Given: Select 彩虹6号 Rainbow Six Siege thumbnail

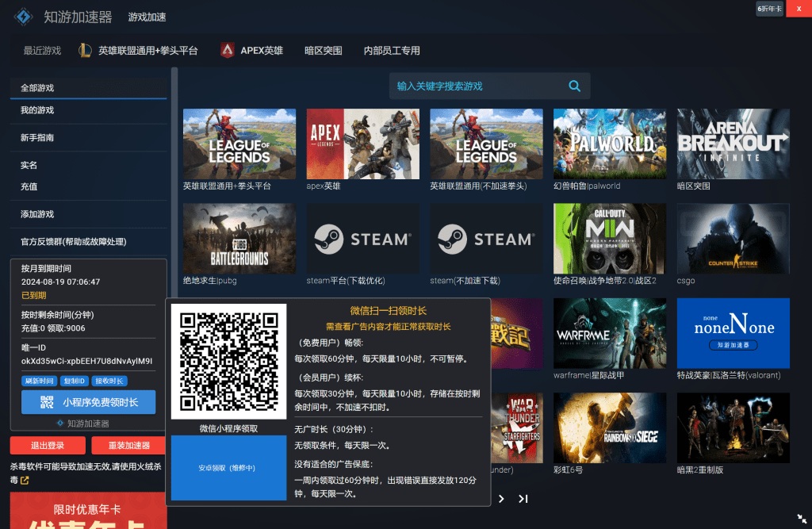Looking at the screenshot, I should 610,428.
